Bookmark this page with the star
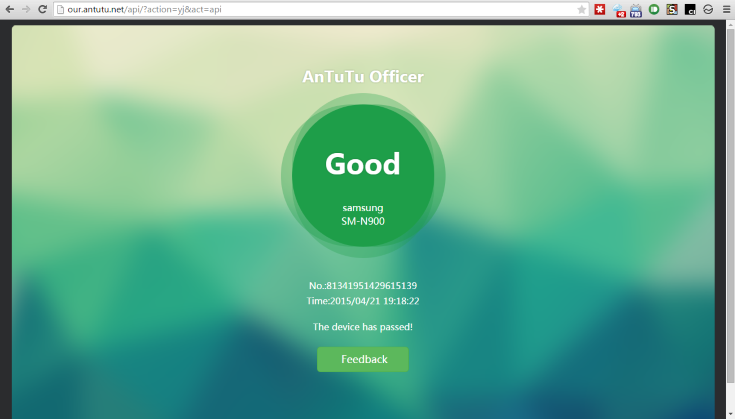735x419 pixels. (x=581, y=9)
